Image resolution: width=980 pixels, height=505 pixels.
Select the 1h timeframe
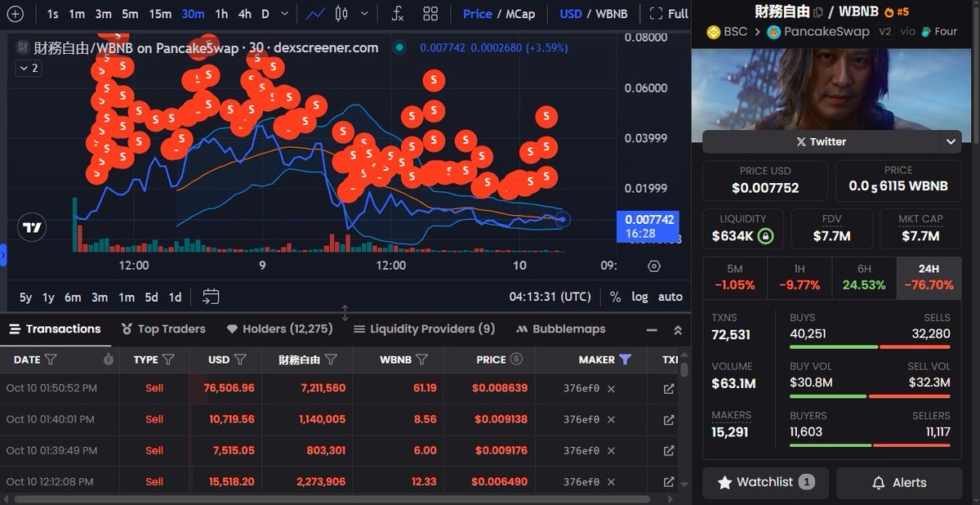click(x=221, y=14)
